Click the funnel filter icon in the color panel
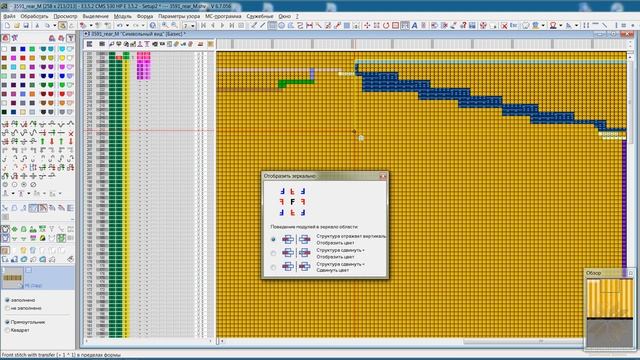 (x=71, y=38)
